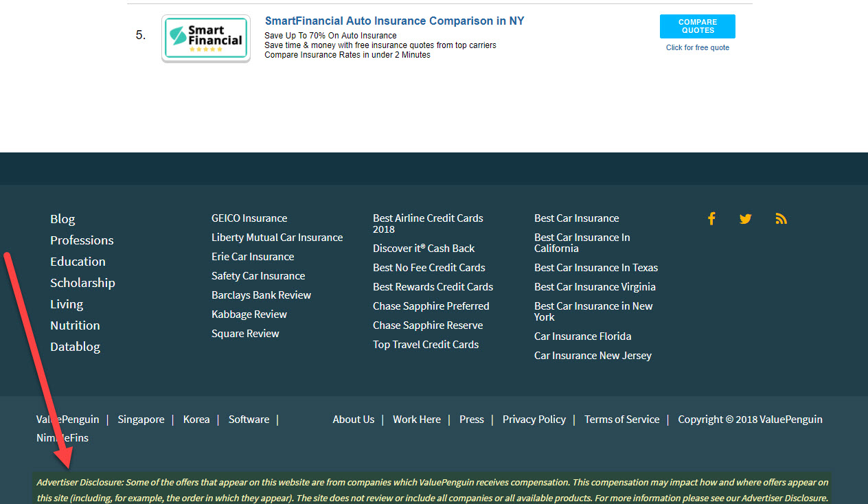Open the About Us page

353,420
